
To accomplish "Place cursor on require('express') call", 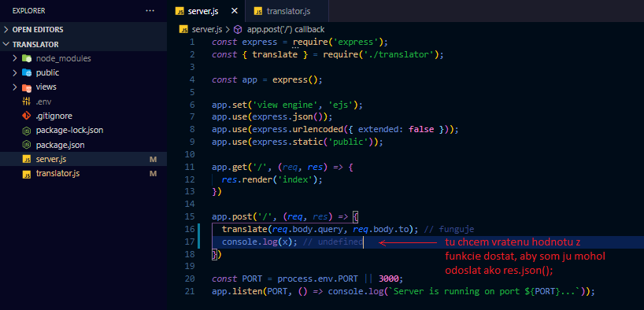I will click(x=338, y=42).
